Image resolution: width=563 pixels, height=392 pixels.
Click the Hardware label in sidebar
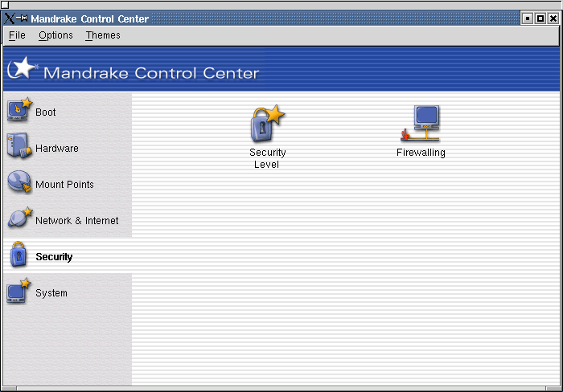[x=57, y=148]
